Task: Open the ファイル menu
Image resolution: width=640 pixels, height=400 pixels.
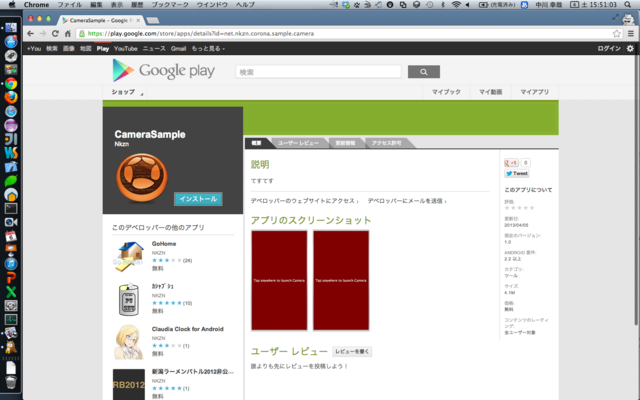Action: click(69, 4)
